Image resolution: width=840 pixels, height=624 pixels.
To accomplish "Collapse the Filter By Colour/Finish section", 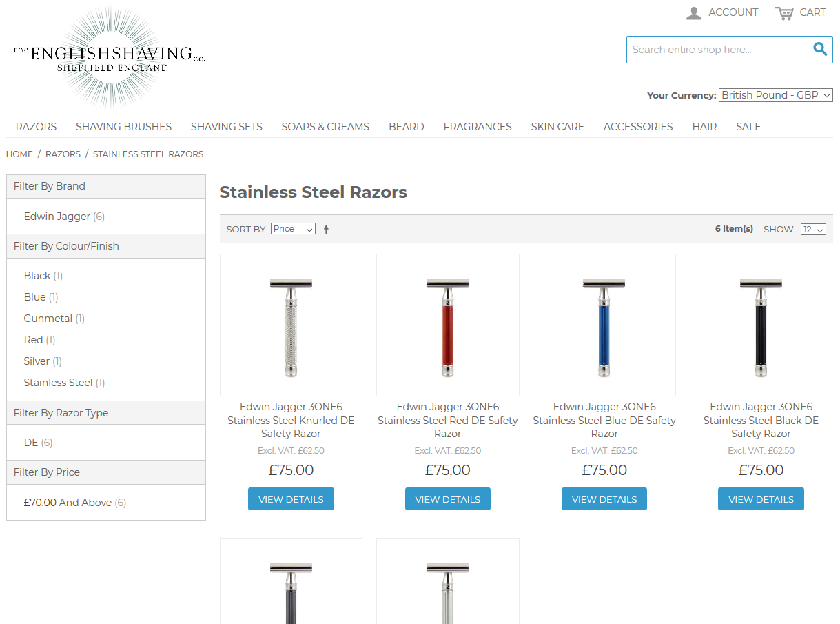I will pos(106,246).
